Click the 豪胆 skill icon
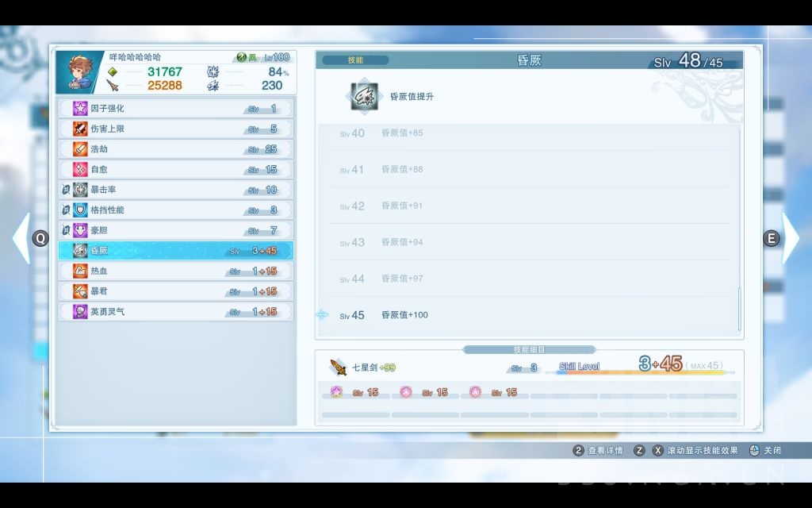Screen dimensions: 812x508 point(79,229)
